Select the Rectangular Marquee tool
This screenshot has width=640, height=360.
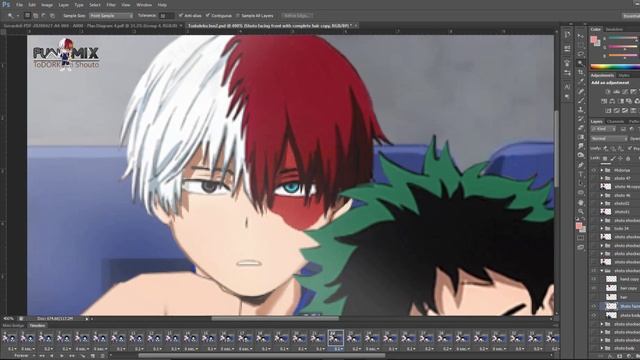(x=580, y=45)
